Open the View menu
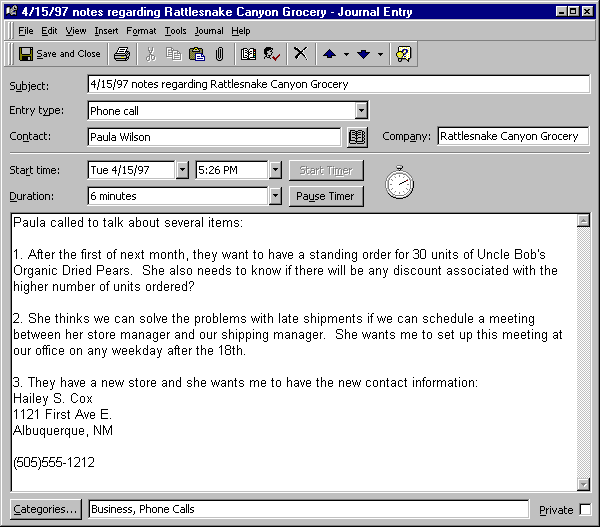The width and height of the screenshot is (600, 527). (x=75, y=31)
